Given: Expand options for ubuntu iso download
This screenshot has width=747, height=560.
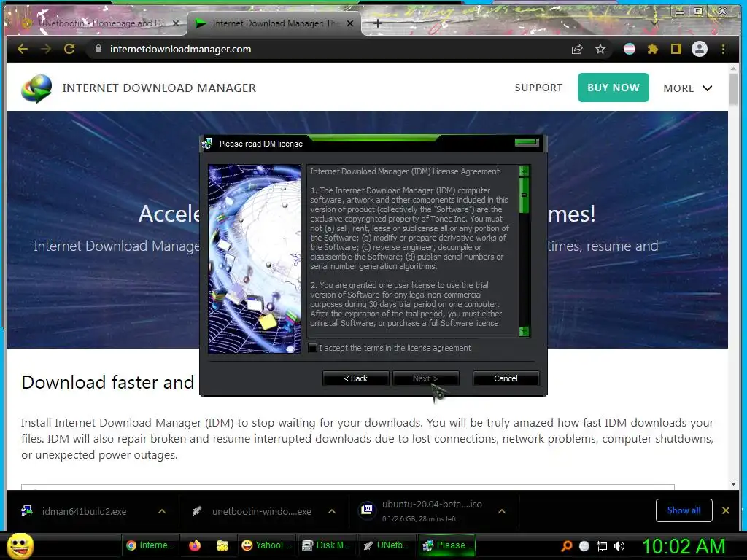Looking at the screenshot, I should tap(502, 511).
